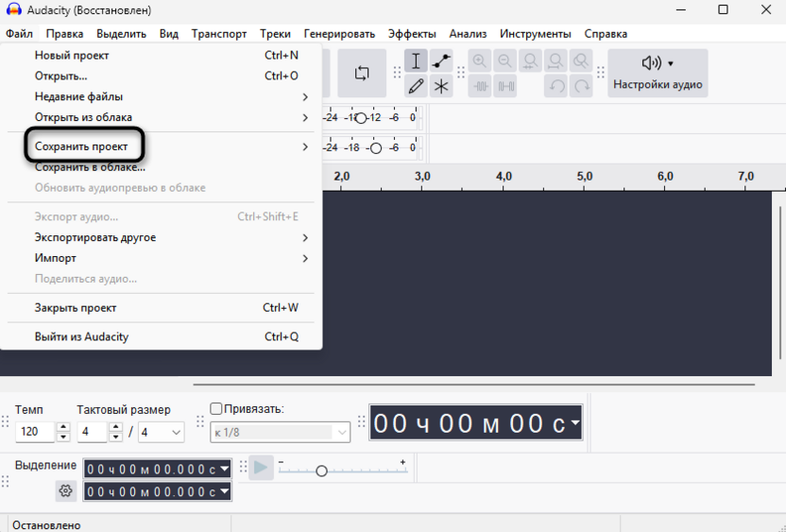
Task: Click the Silence audio selection icon
Action: pyautogui.click(x=504, y=86)
